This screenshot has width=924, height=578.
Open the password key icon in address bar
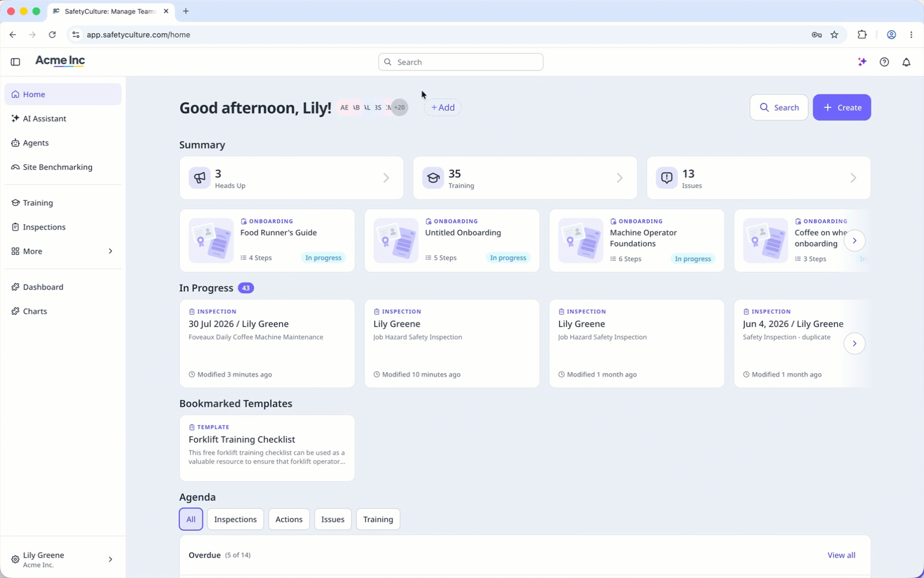816,35
